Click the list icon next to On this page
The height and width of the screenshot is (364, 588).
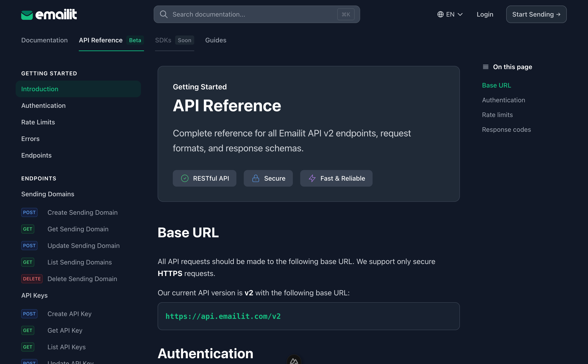coord(485,67)
